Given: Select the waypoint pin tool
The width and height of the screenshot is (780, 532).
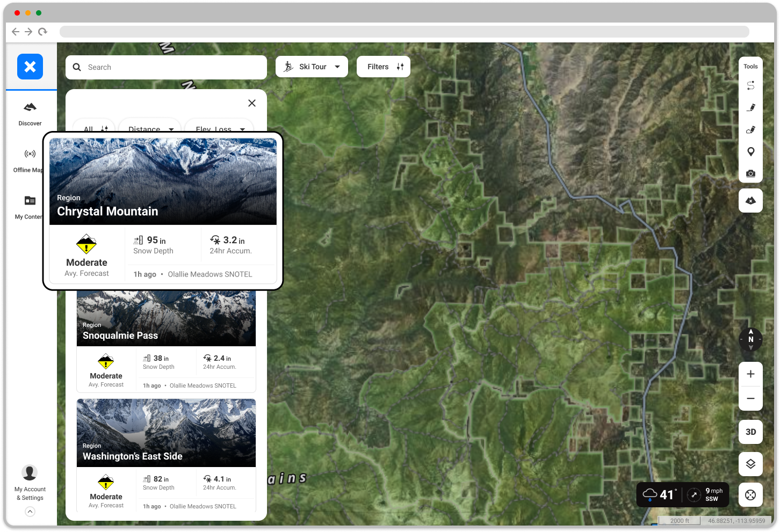Looking at the screenshot, I should point(751,151).
